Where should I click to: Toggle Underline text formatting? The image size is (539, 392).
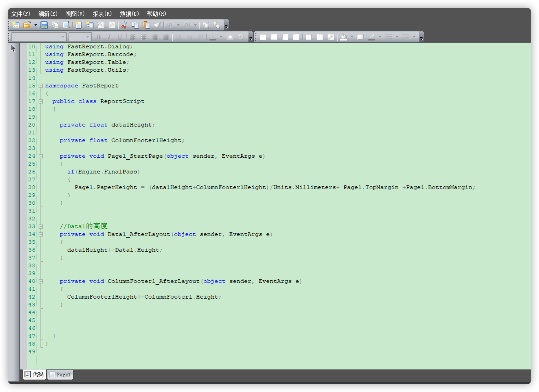click(120, 37)
